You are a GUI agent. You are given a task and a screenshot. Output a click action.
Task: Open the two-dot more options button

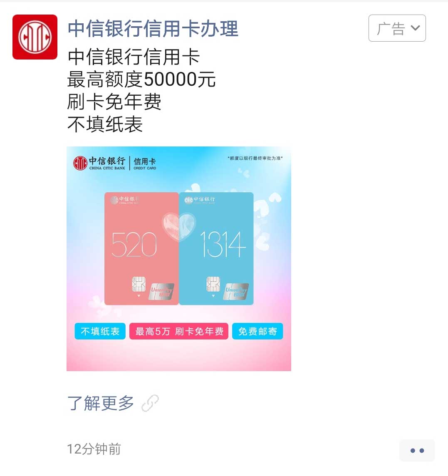[x=417, y=451]
